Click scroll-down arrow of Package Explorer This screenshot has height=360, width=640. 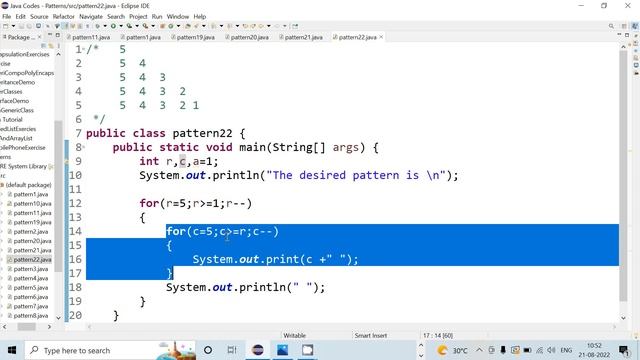pos(58,317)
